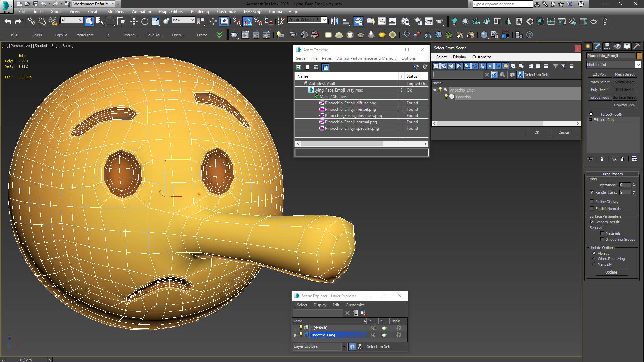Open the Material Editor icon
The height and width of the screenshot is (362, 644).
coord(405,21)
